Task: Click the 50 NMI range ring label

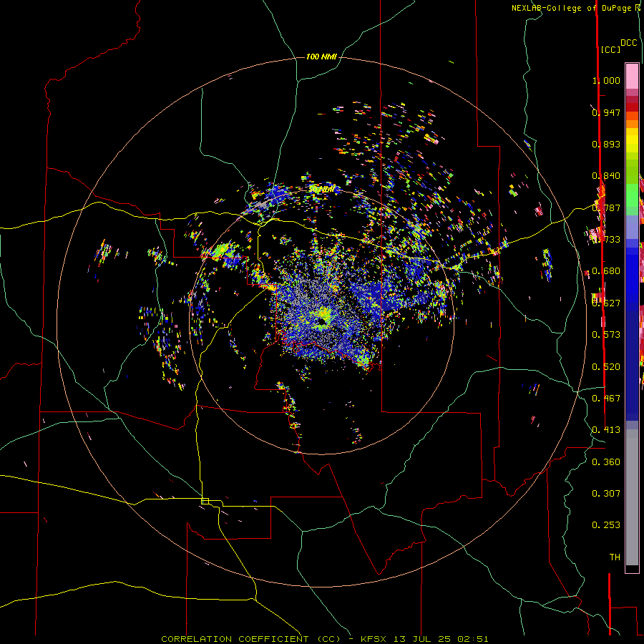Action: pos(321,190)
